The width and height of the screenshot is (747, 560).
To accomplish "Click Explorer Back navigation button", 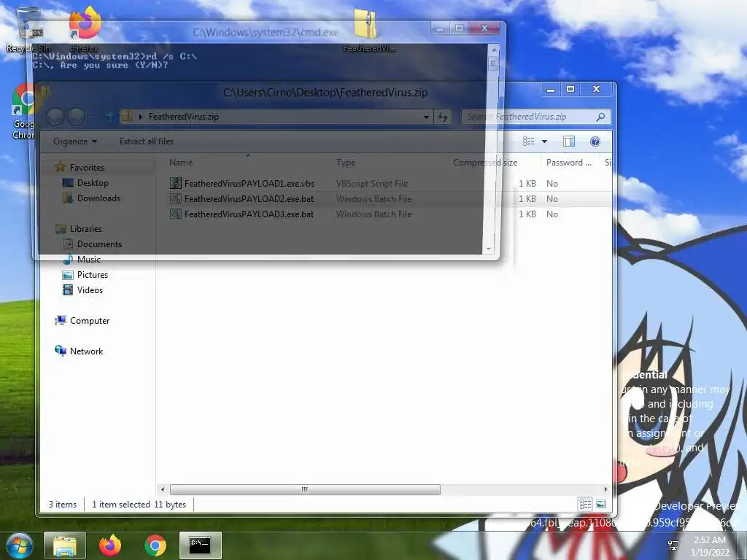I will pos(55,117).
